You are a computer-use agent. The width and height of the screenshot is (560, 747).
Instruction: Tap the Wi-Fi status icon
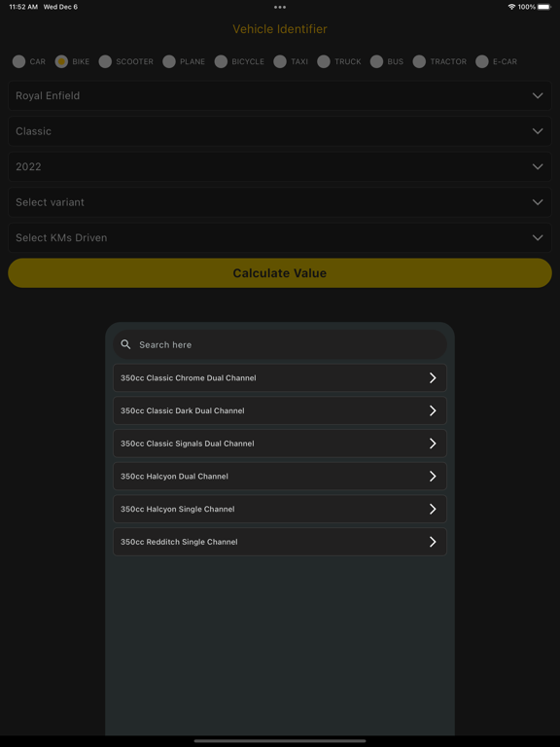tap(511, 7)
